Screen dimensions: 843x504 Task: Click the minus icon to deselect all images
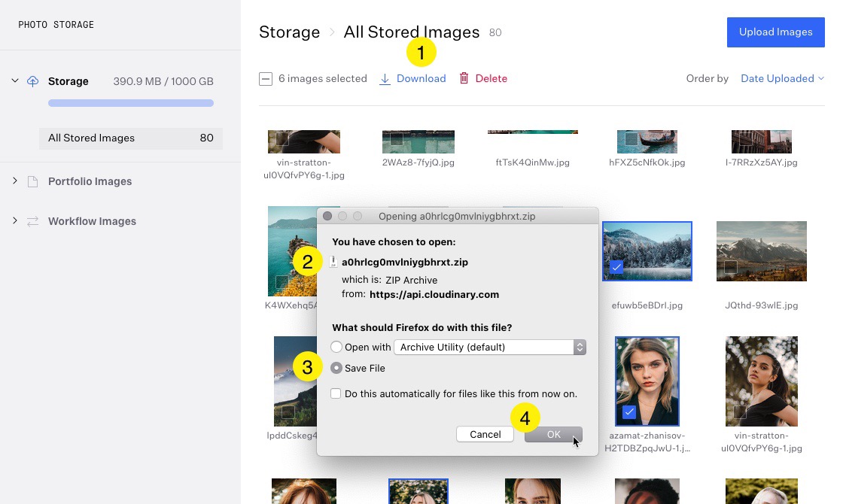click(x=265, y=78)
